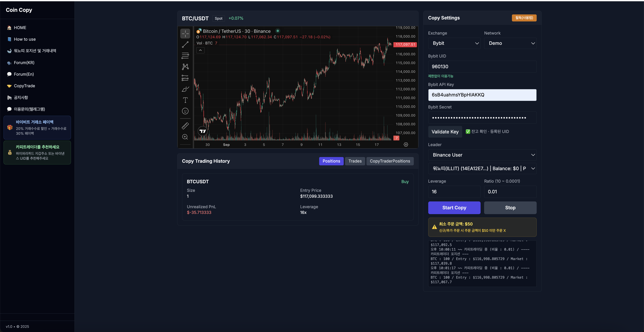Select the text annotation tool
This screenshot has width=644, height=332.
tap(185, 100)
